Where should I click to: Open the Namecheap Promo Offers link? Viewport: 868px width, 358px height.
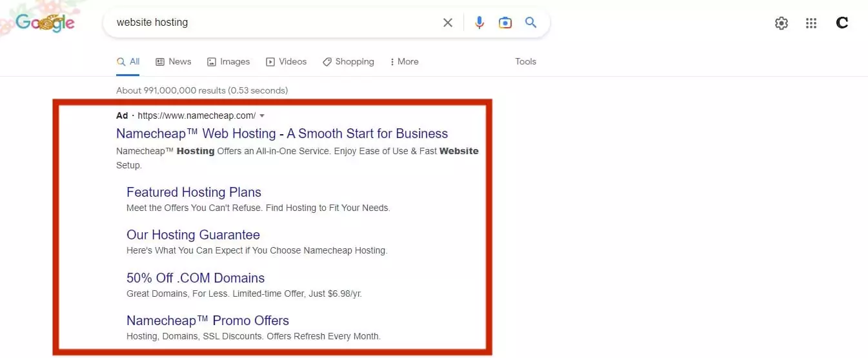[x=208, y=321]
